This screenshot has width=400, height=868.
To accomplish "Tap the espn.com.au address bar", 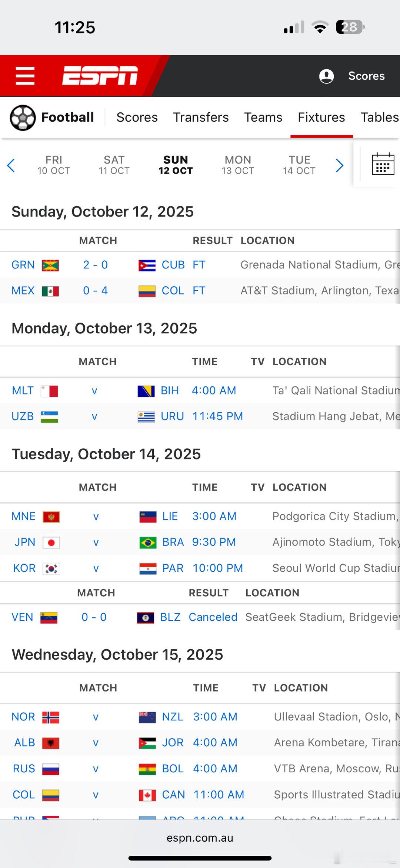I will [x=200, y=838].
